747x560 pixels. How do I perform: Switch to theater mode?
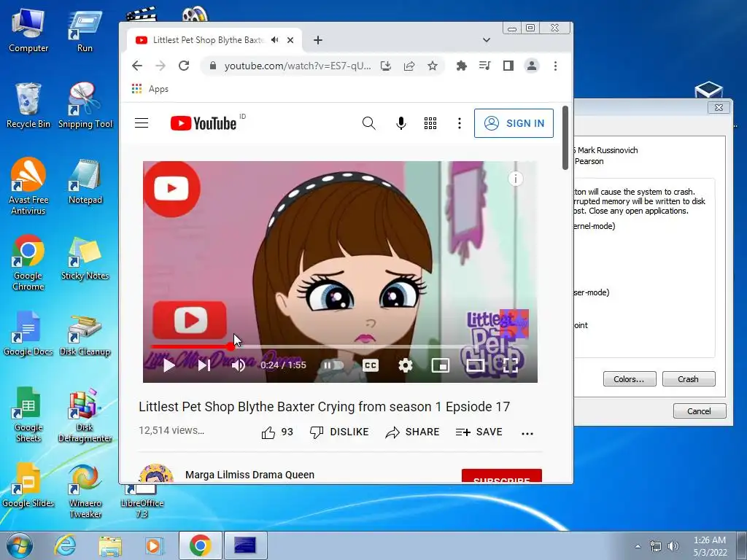476,365
